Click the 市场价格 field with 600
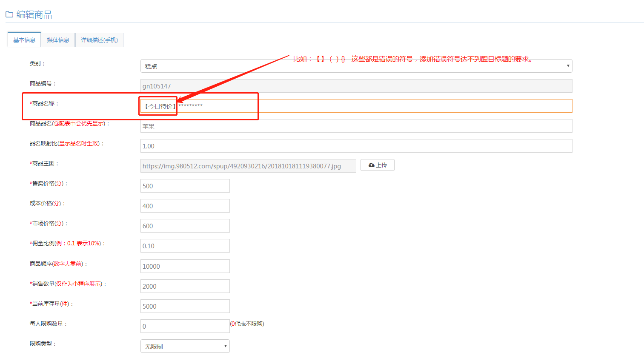The width and height of the screenshot is (644, 358). pyautogui.click(x=185, y=226)
